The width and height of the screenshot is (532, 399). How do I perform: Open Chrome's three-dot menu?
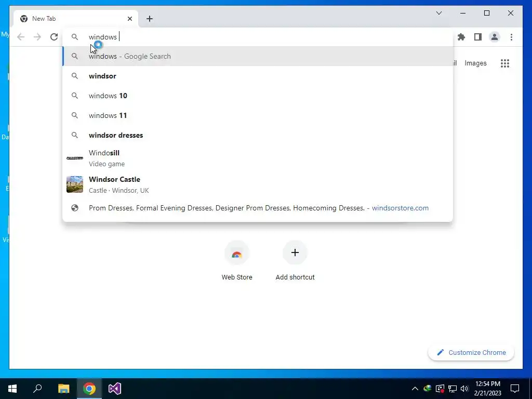(x=511, y=37)
